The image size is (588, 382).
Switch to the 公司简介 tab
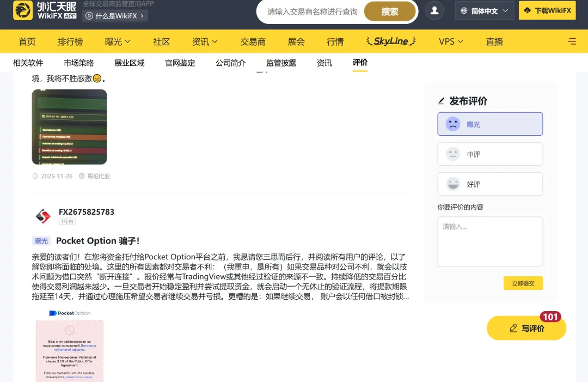[231, 63]
